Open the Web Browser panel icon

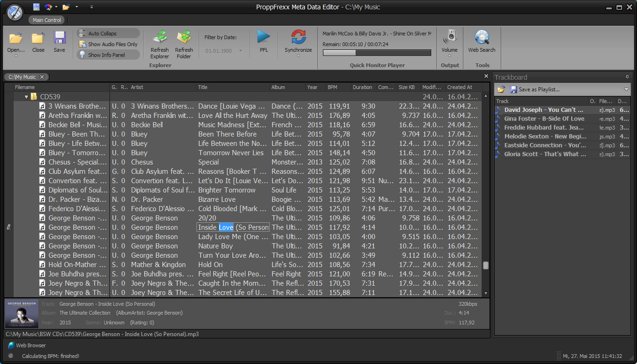point(11,345)
